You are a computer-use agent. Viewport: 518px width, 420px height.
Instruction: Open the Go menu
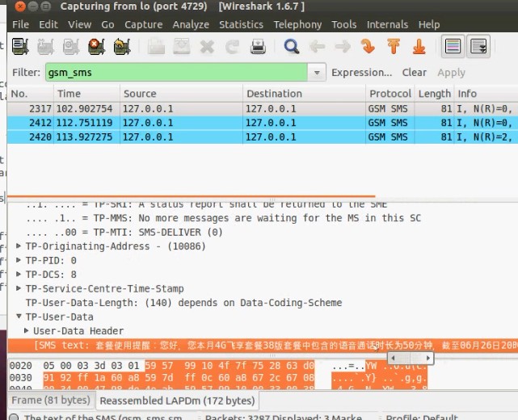pyautogui.click(x=107, y=24)
